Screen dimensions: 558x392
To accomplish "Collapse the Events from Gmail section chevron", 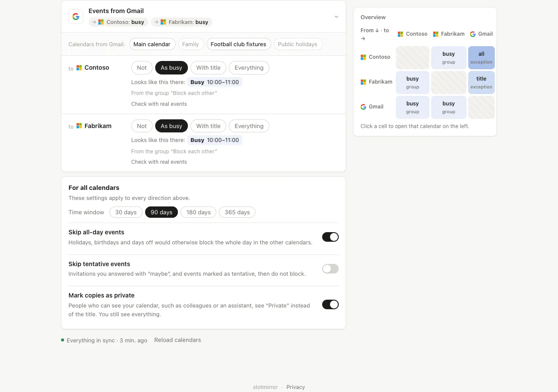I will (x=337, y=17).
